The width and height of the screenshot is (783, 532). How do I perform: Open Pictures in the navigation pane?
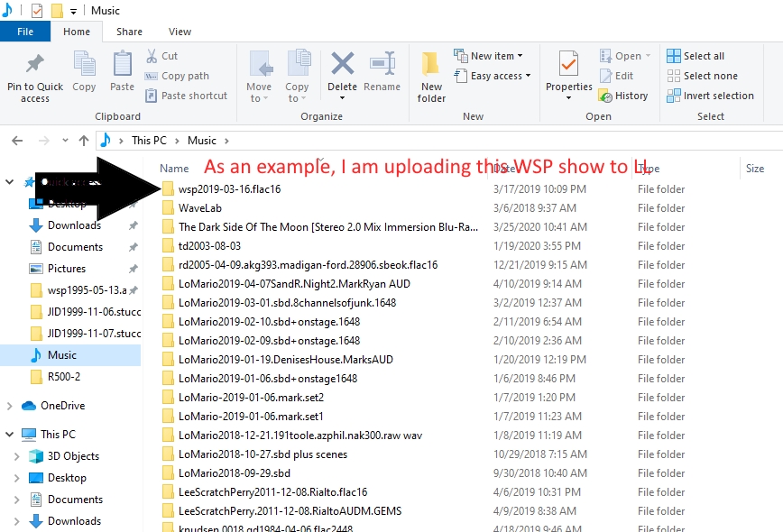coord(67,269)
